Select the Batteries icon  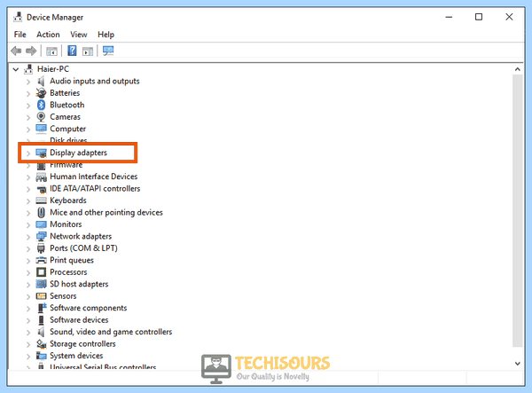pyautogui.click(x=41, y=93)
